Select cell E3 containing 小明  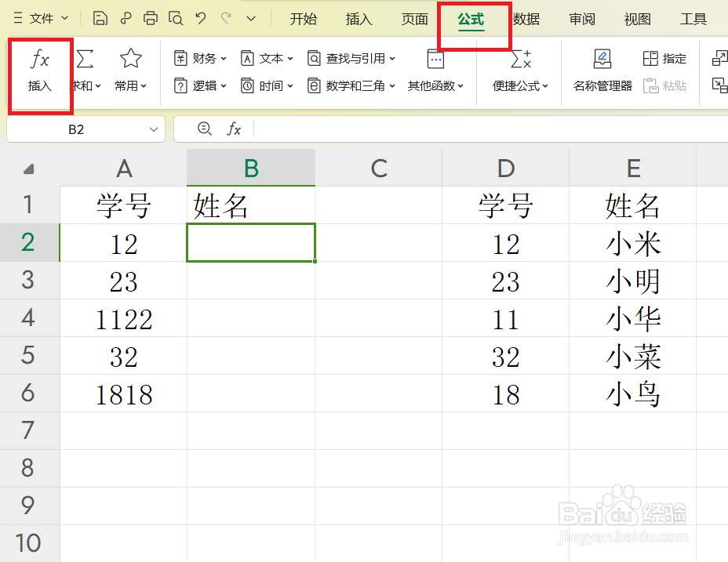coord(633,281)
